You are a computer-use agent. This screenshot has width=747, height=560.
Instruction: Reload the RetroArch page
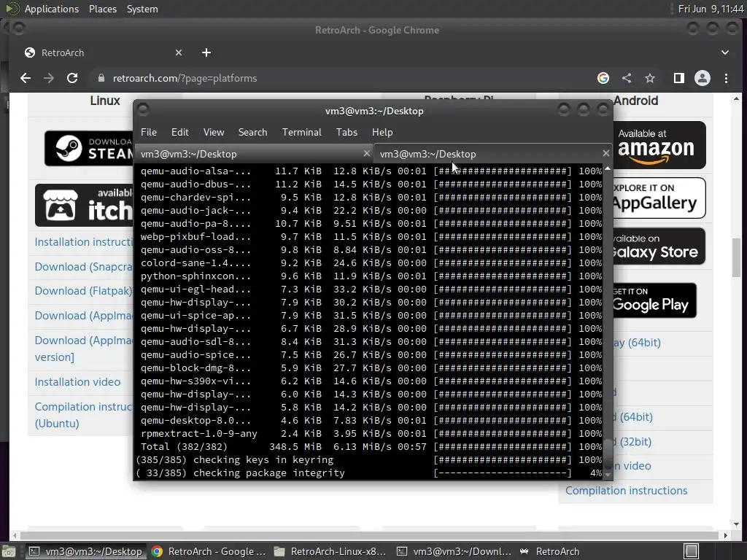(72, 78)
